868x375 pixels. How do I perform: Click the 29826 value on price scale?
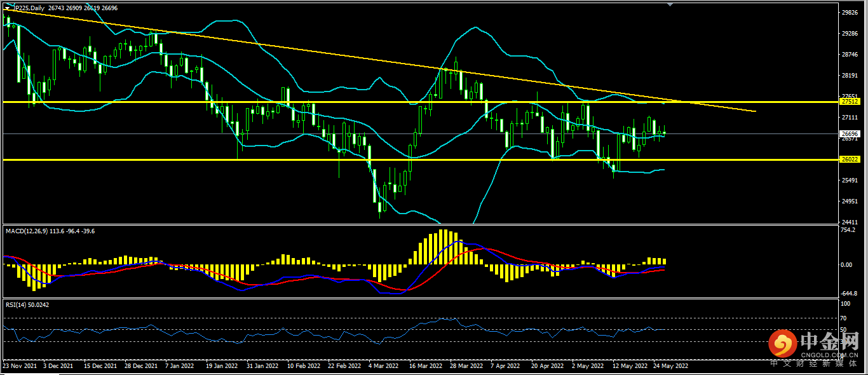click(849, 13)
